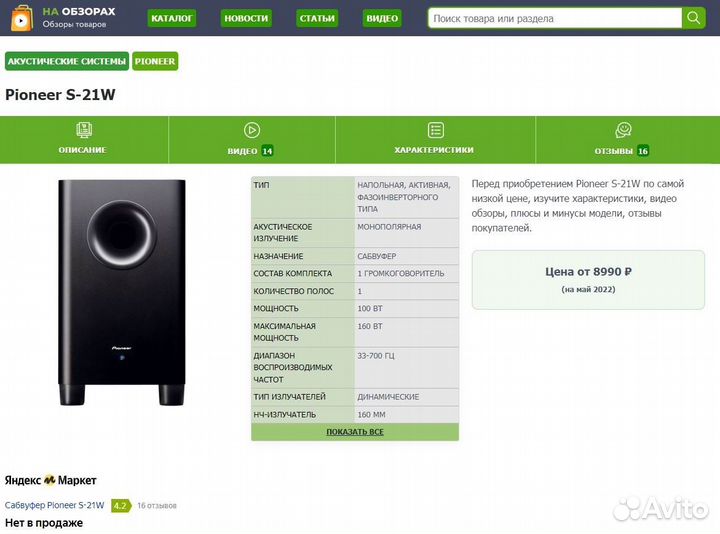Click the 160 мм value cell
This screenshot has height=534, width=720.
coord(406,415)
